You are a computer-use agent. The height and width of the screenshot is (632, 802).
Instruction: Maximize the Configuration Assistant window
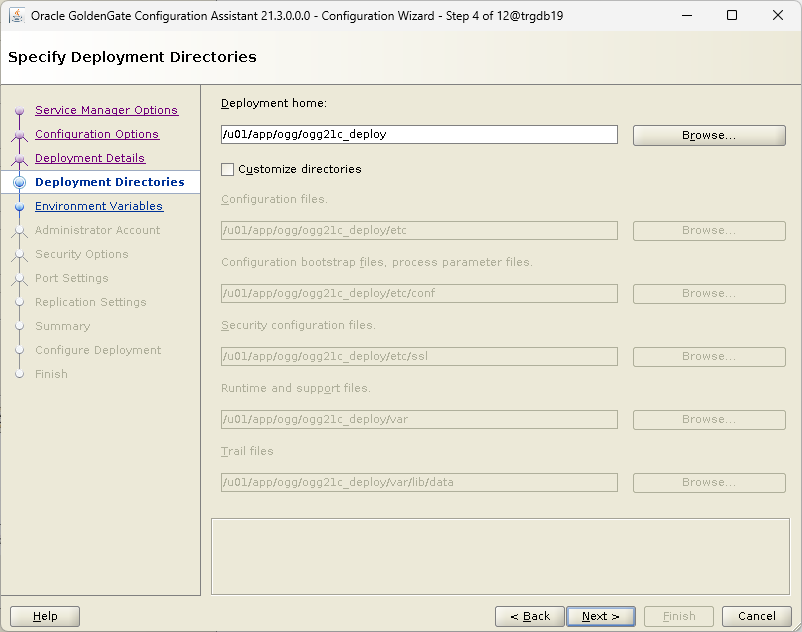pos(732,15)
